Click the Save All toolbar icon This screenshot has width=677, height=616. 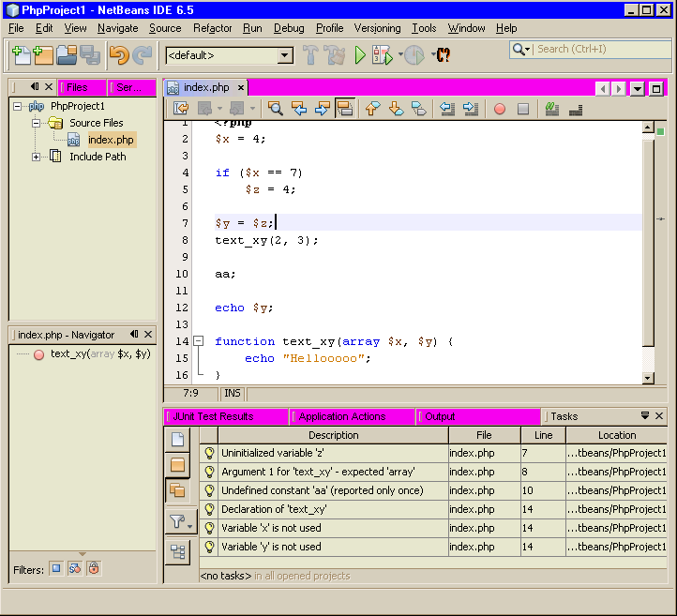click(90, 55)
